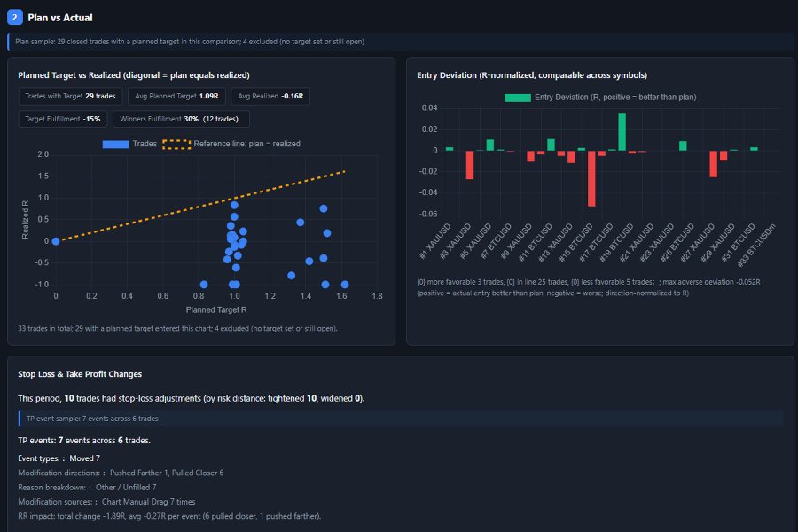Click the 'Modification directions' line
Screen dimensions: 798x532
[x=121, y=473]
